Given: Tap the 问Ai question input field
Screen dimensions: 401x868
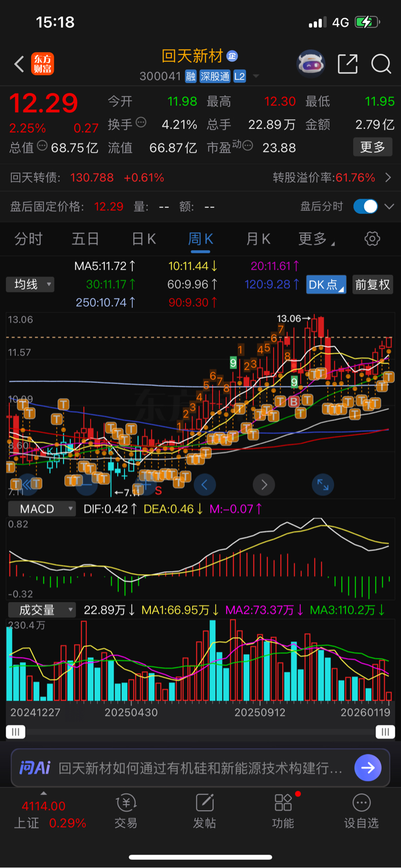Looking at the screenshot, I should coord(200,768).
